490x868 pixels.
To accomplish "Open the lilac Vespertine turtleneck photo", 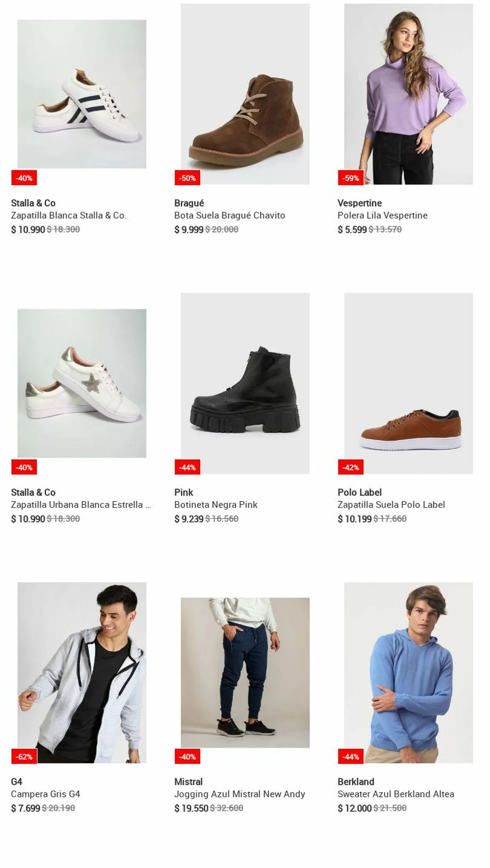I will pyautogui.click(x=408, y=94).
